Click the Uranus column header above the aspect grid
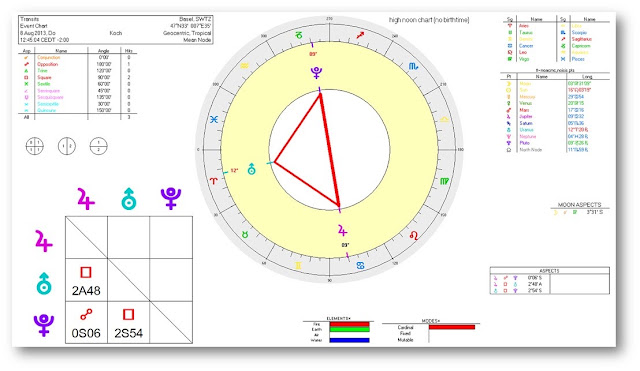The image size is (640, 371). click(129, 199)
